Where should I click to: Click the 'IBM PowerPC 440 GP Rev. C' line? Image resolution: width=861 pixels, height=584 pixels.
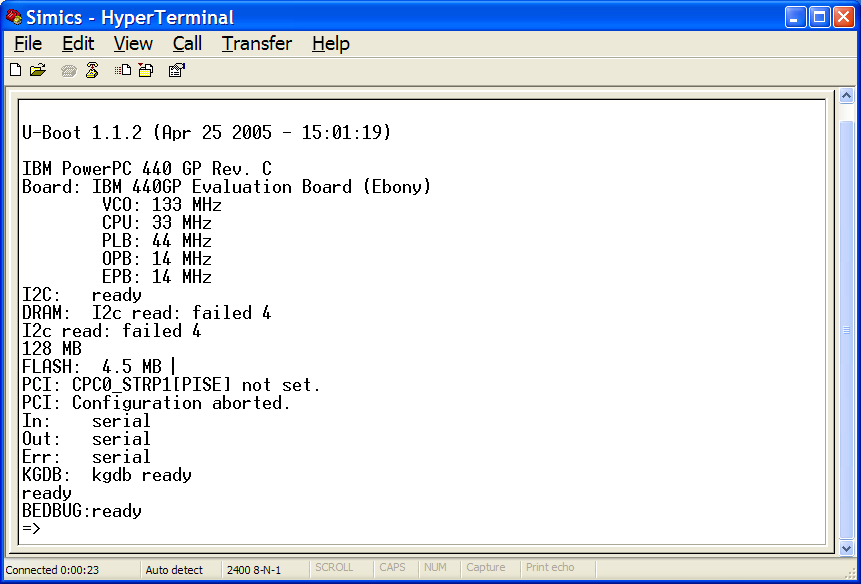point(147,168)
